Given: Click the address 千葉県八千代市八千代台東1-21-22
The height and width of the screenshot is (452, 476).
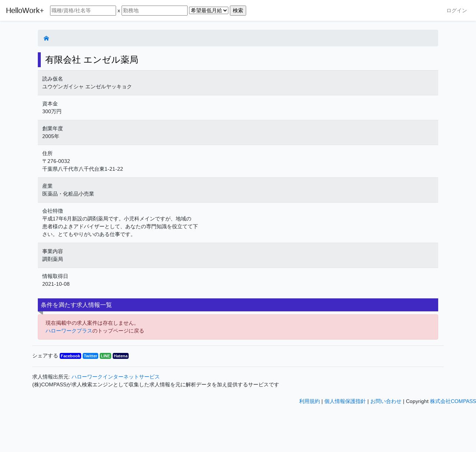Looking at the screenshot, I should (x=83, y=169).
